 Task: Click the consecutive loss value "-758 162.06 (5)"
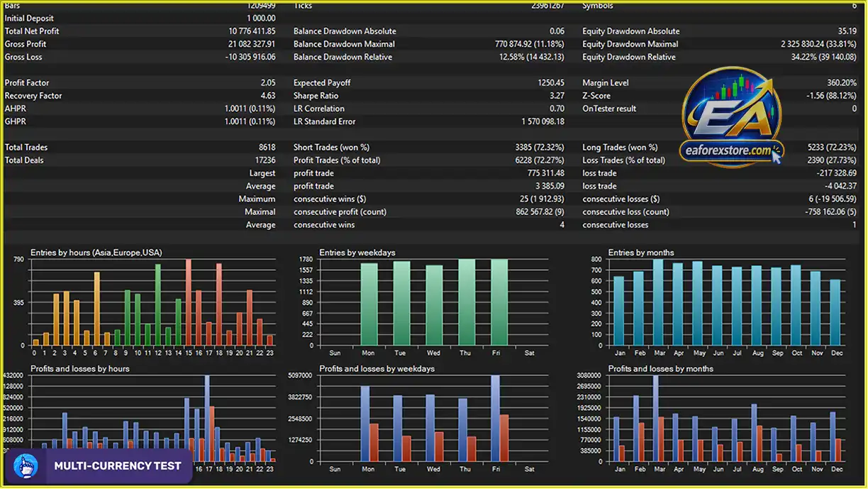[831, 211]
